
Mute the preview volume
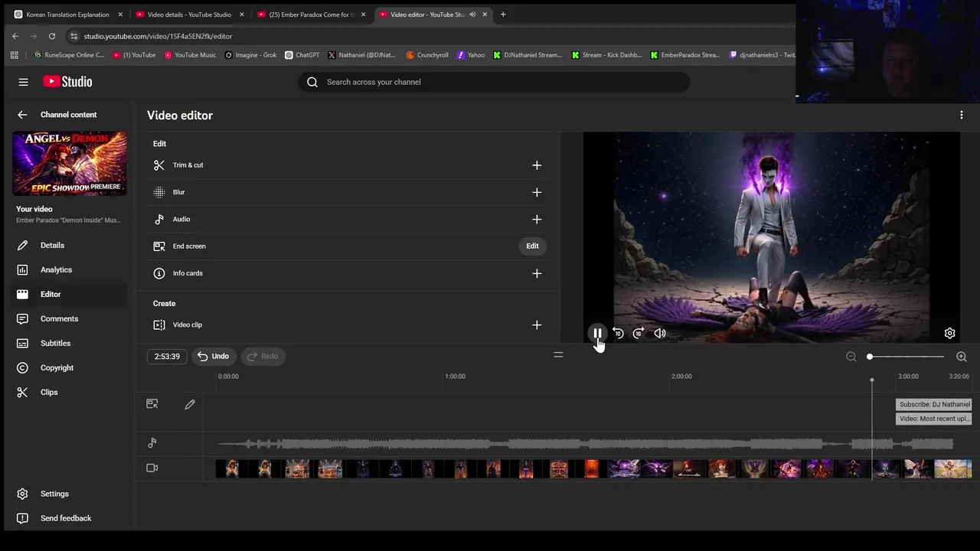660,333
